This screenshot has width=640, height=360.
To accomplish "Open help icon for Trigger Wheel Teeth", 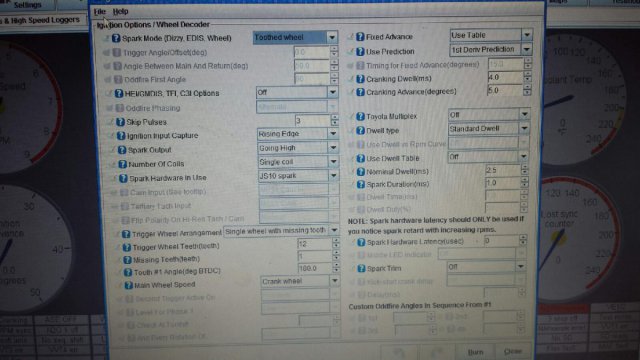I will 127,247.
